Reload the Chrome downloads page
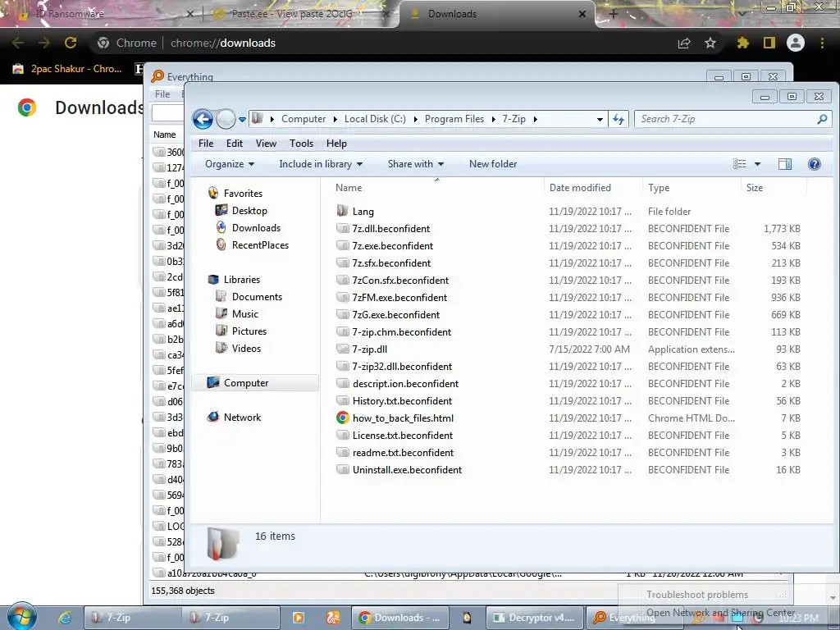This screenshot has height=630, width=840. point(71,43)
